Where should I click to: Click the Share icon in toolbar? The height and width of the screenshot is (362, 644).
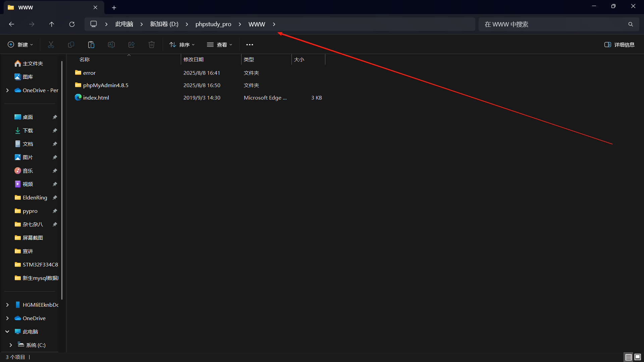[131, 45]
